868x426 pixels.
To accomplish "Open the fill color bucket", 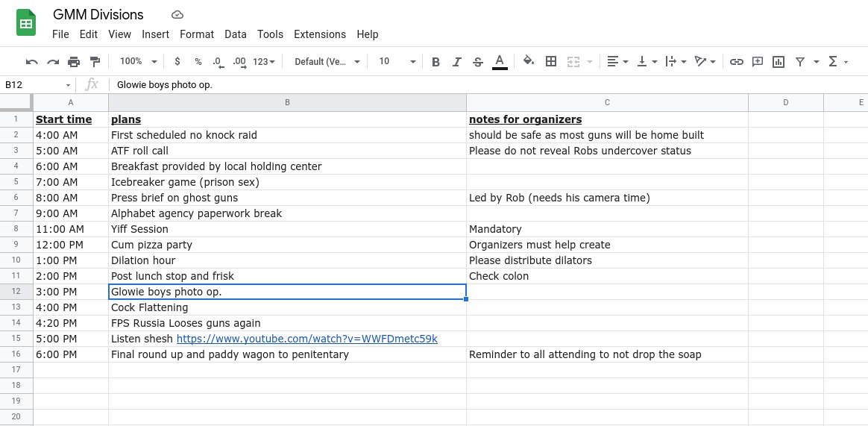I will point(529,61).
